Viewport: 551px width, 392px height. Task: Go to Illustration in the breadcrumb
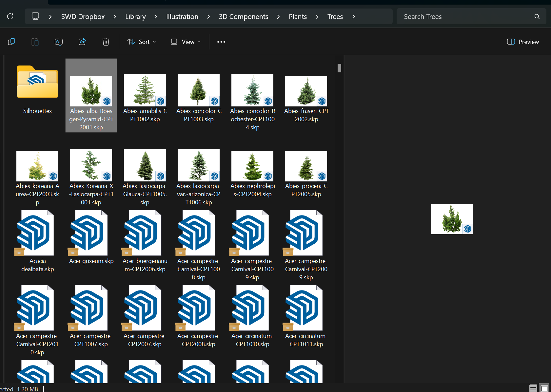(182, 16)
